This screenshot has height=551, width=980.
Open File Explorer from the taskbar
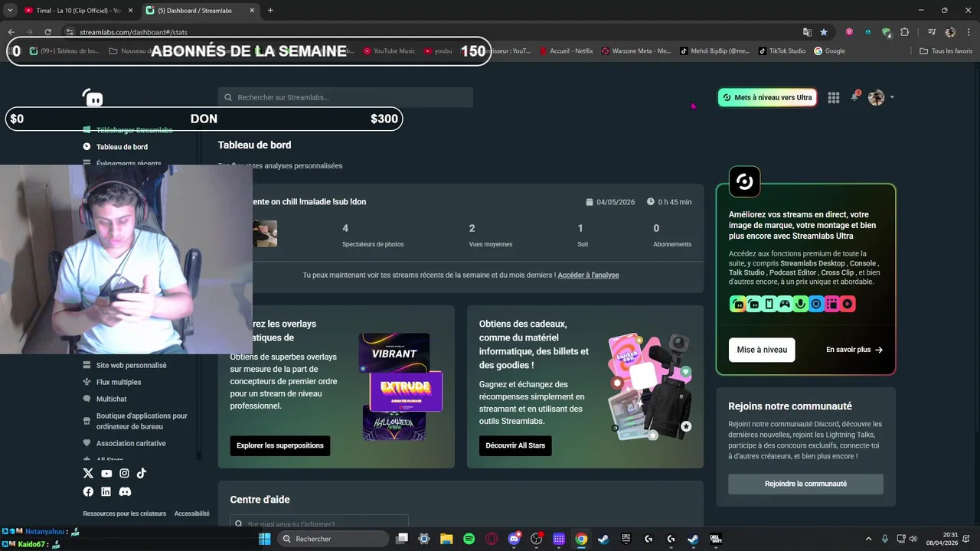tap(446, 539)
